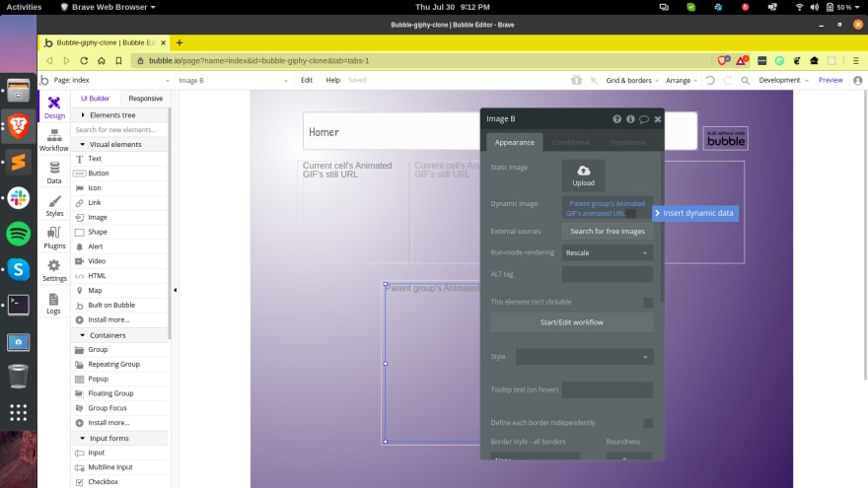The width and height of the screenshot is (868, 488).
Task: Click the search magnifier in editor toolbar
Action: [746, 80]
